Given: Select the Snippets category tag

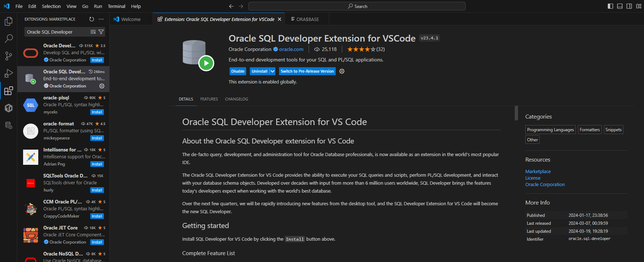Looking at the screenshot, I should [x=613, y=130].
